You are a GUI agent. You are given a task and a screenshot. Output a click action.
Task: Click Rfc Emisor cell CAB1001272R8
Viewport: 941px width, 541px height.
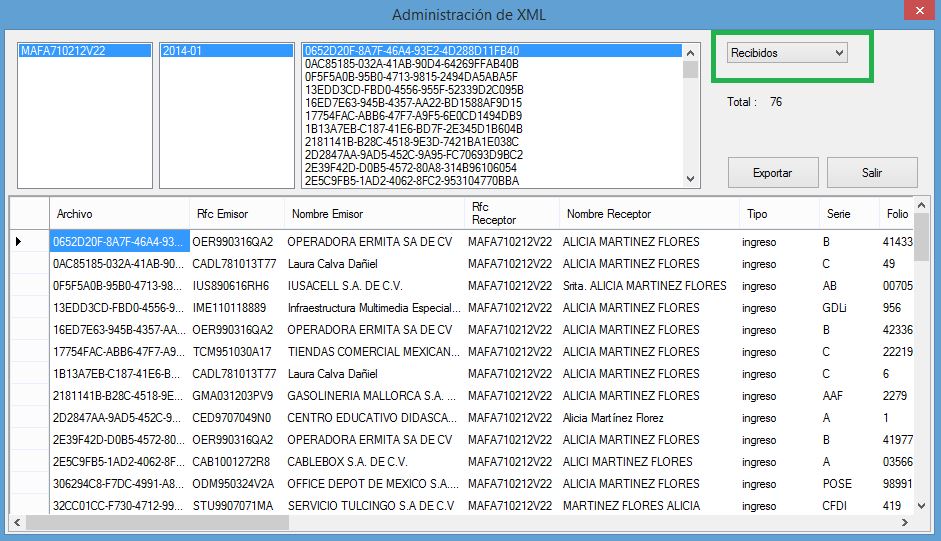click(x=237, y=462)
